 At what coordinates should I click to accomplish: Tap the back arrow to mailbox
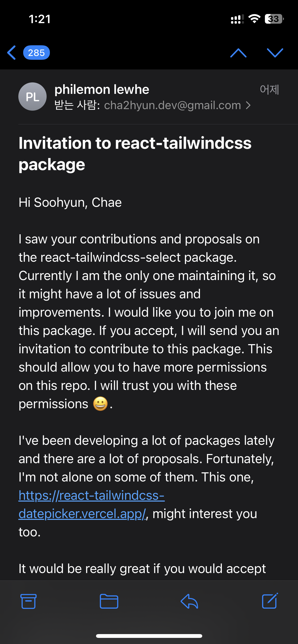[12, 53]
